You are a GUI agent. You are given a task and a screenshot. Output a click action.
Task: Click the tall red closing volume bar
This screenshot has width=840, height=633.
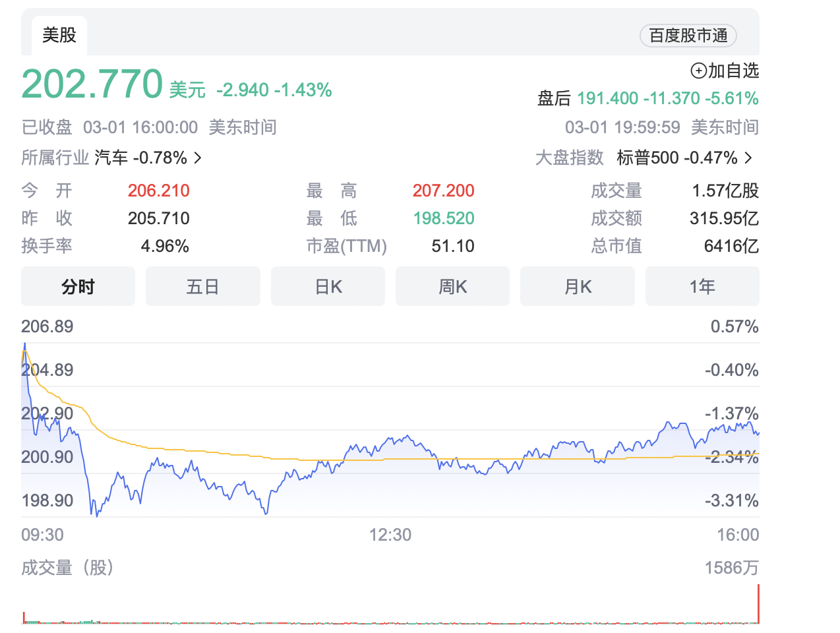coord(758,603)
